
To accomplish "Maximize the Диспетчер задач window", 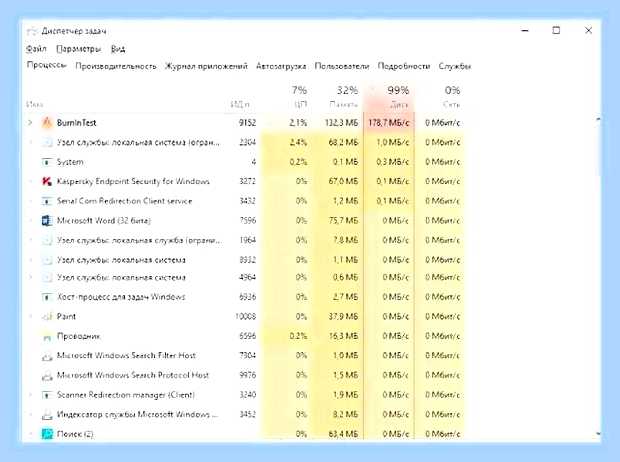I will (556, 30).
